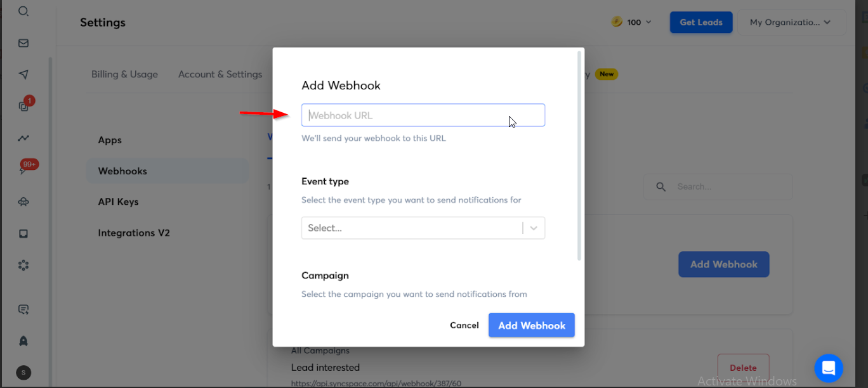The height and width of the screenshot is (388, 868).
Task: Click the Cancel button in dialog
Action: coord(464,325)
